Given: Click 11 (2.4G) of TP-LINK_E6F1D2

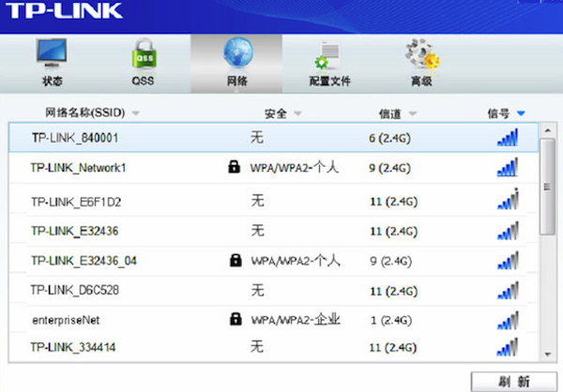Looking at the screenshot, I should (x=393, y=202).
